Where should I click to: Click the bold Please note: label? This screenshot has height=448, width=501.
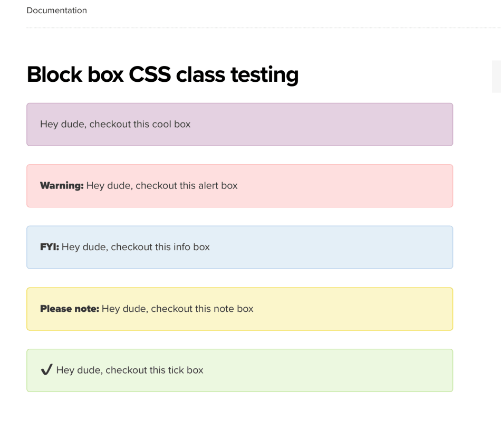point(70,309)
